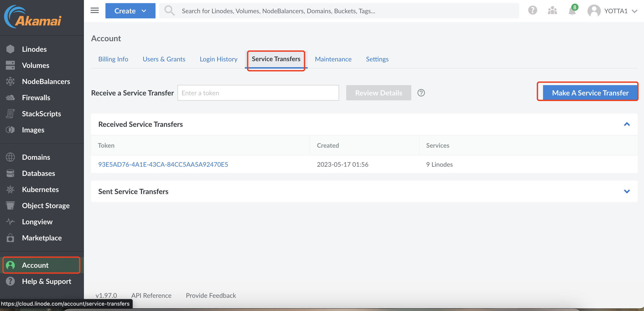This screenshot has width=644, height=311.
Task: Click the Images sidebar icon
Action: pos(10,130)
